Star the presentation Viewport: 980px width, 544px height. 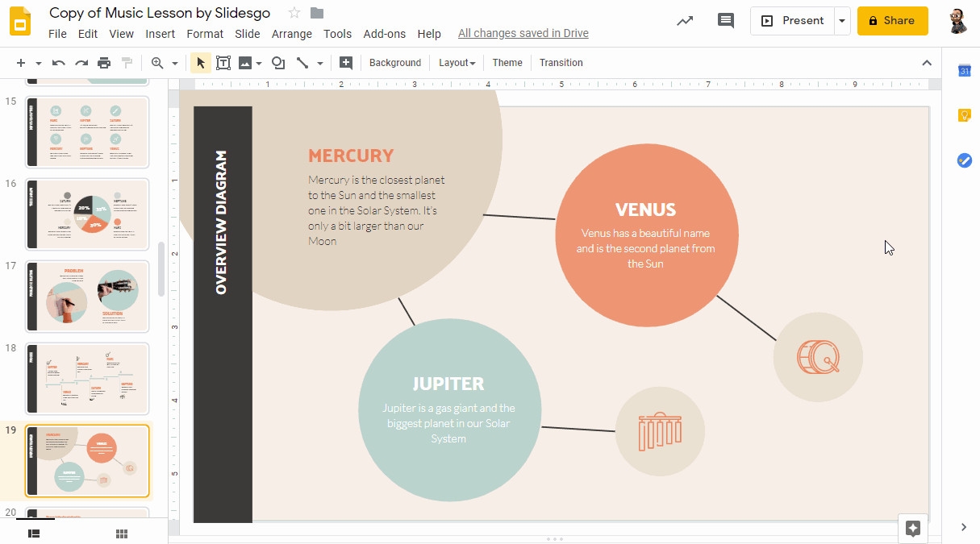tap(294, 13)
